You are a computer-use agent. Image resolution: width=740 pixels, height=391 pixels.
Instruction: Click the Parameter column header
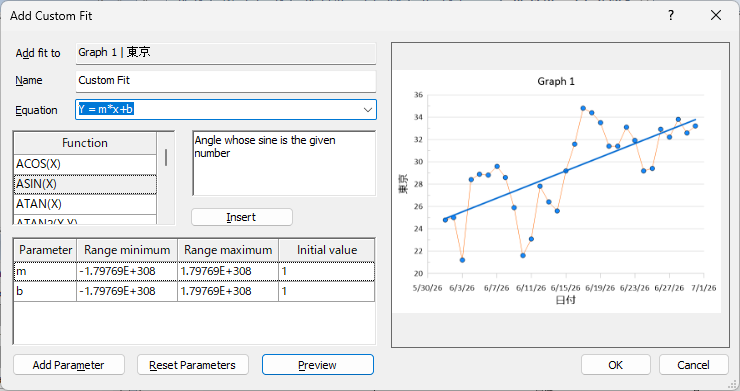pyautogui.click(x=45, y=250)
